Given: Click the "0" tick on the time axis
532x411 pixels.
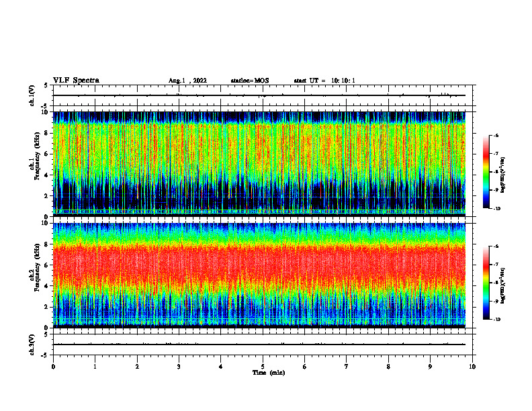Looking at the screenshot, I should click(x=53, y=367).
